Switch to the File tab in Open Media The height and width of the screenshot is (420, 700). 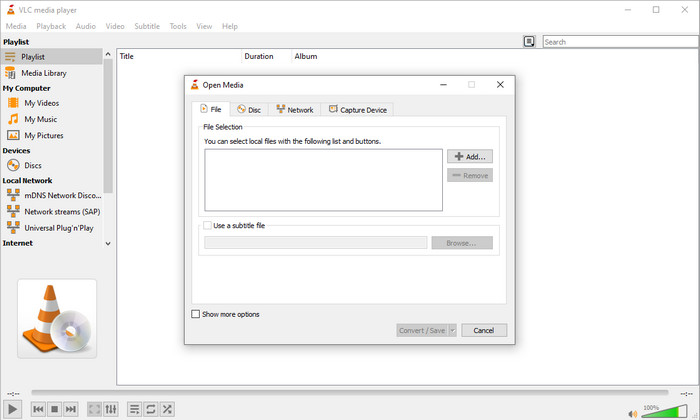point(211,109)
